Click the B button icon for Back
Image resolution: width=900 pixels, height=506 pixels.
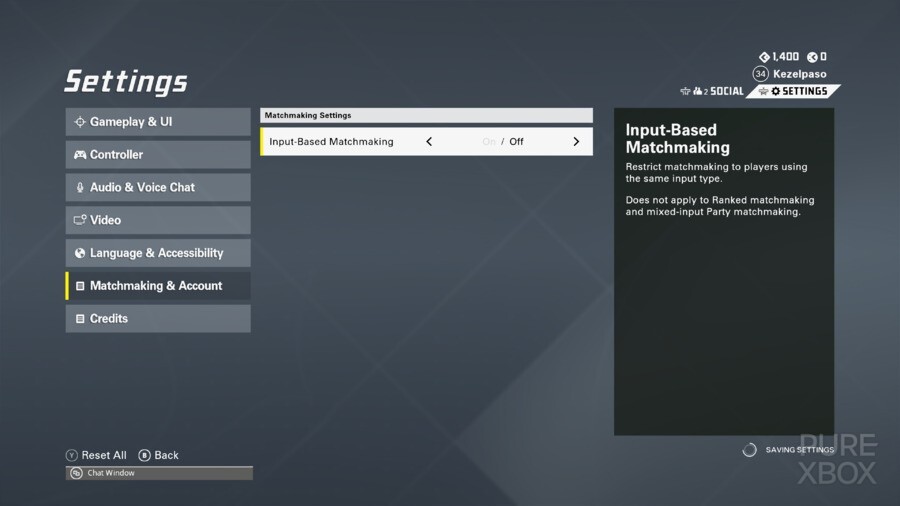pos(145,455)
